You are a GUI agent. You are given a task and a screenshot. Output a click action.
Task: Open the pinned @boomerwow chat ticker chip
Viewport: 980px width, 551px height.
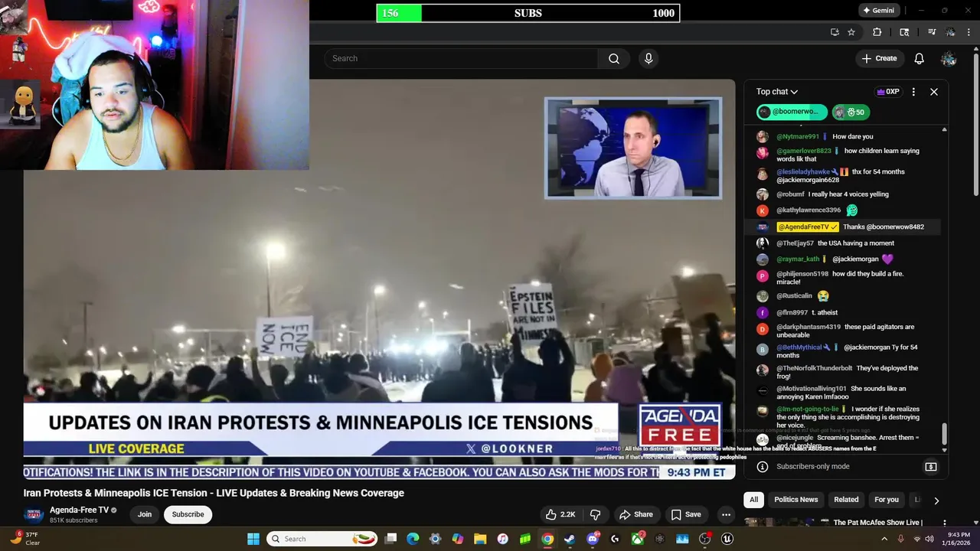(792, 112)
